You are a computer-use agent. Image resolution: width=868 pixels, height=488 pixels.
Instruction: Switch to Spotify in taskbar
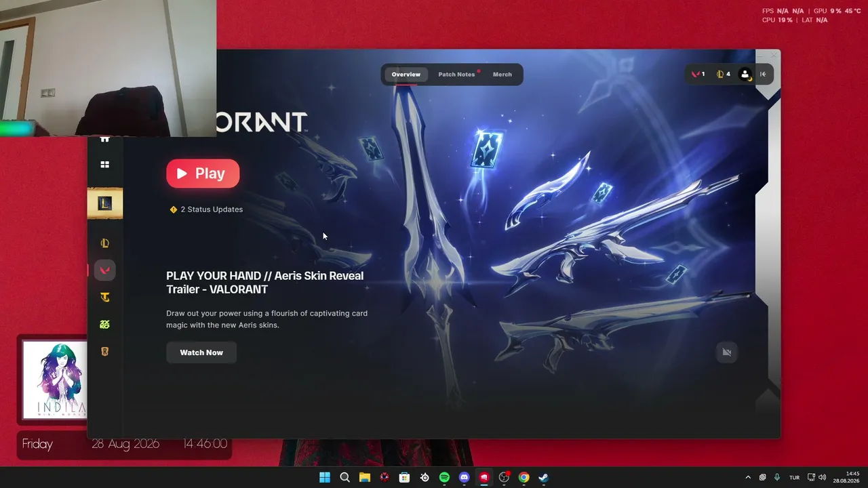pos(444,477)
